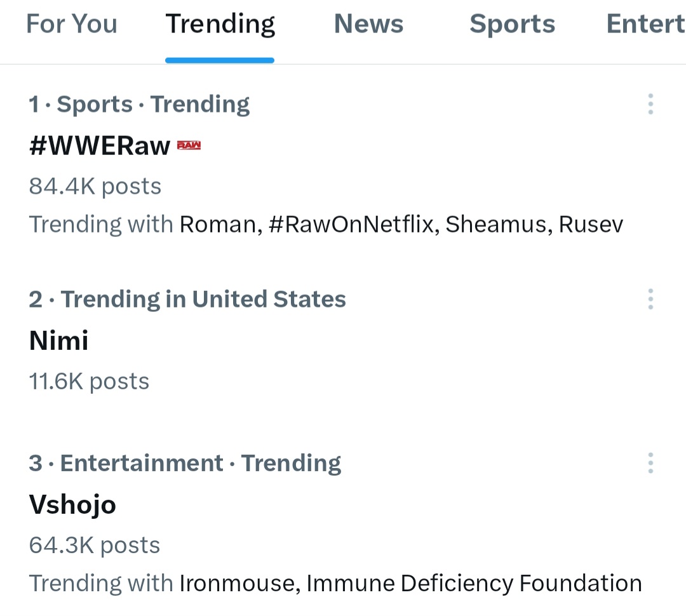The image size is (686, 616).
Task: Open more options for #WWERaw trend
Action: point(650,104)
